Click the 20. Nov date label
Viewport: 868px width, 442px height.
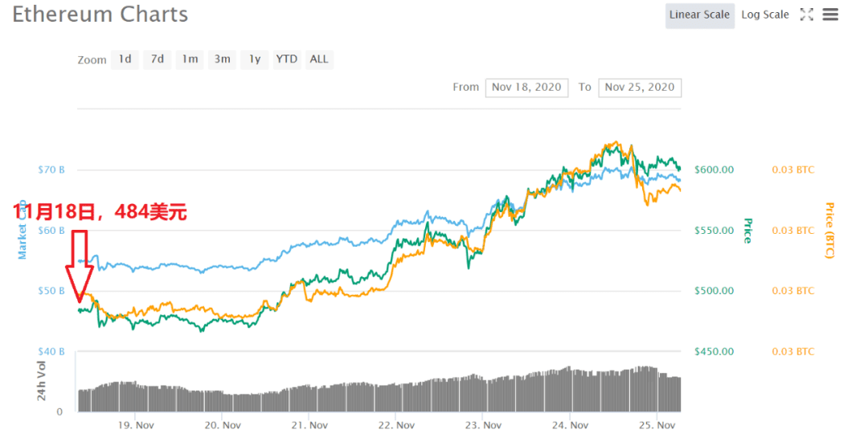pyautogui.click(x=223, y=425)
